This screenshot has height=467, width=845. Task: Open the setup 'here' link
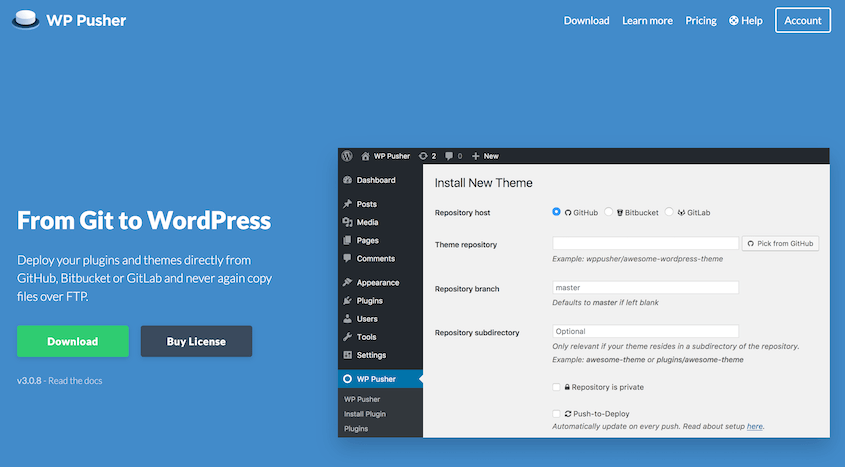pyautogui.click(x=754, y=426)
